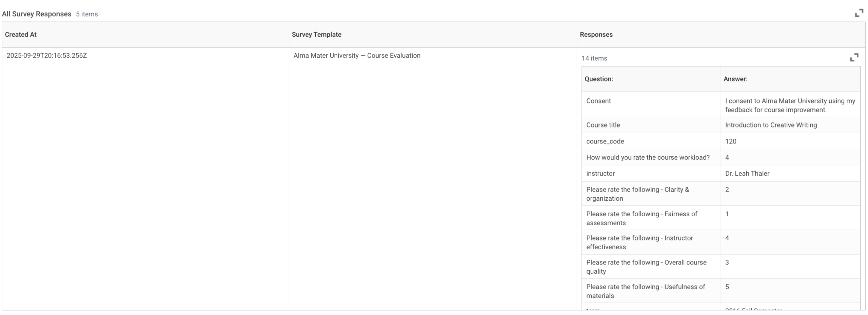
Task: Click the Clarity & organization rating question
Action: point(637,194)
